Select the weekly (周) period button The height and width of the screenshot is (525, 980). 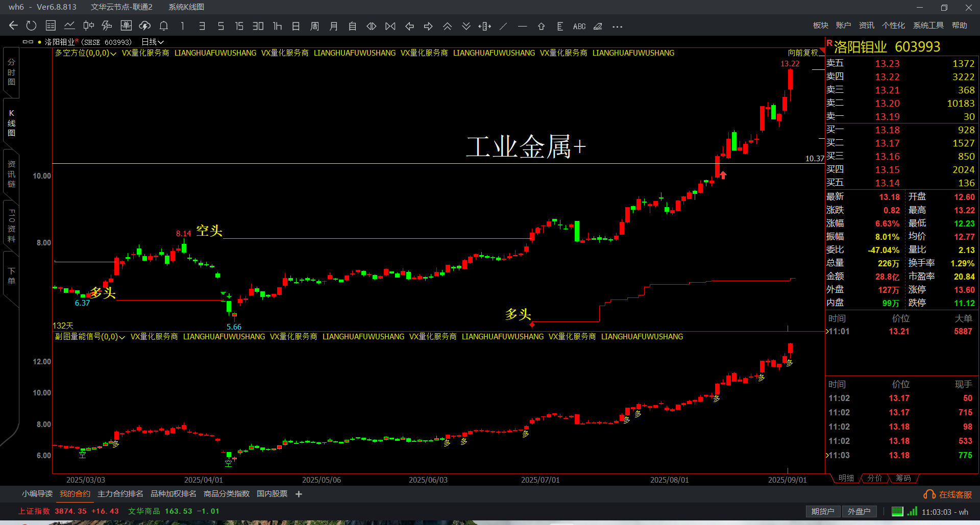315,26
